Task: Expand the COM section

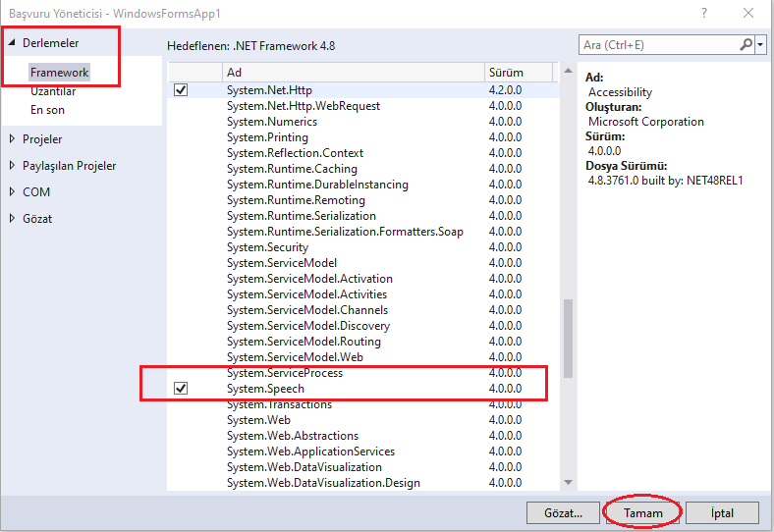Action: [x=12, y=191]
